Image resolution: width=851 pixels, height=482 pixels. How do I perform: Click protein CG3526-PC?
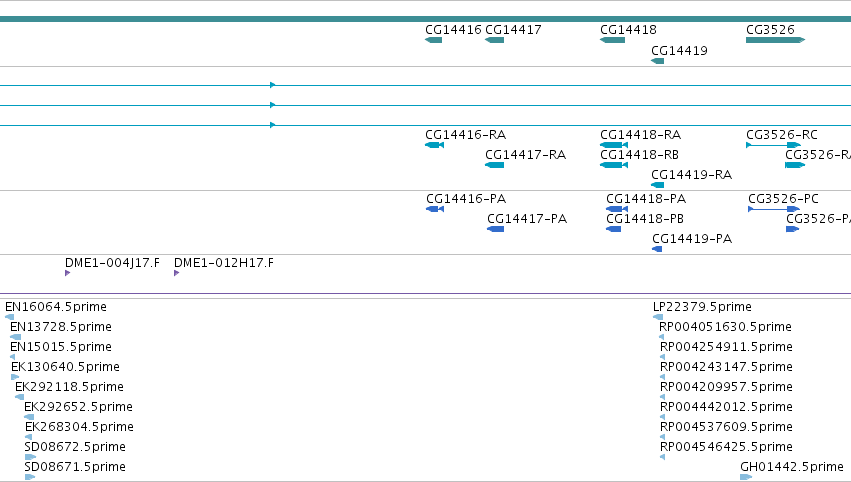774,209
